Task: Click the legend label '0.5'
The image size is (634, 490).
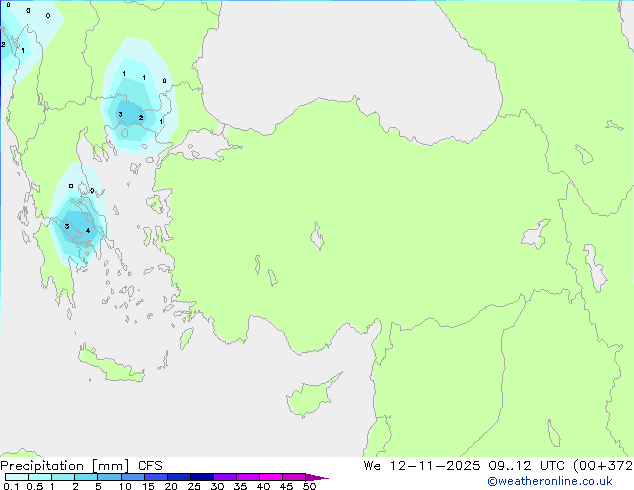Action: [35, 486]
